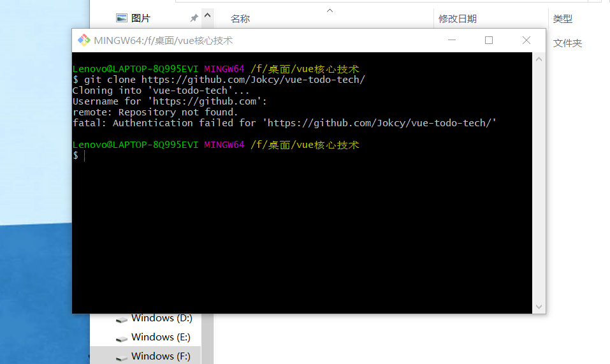Select Windows (F:) drive in Explorer
Viewport: 610px width, 364px height.
[161, 356]
